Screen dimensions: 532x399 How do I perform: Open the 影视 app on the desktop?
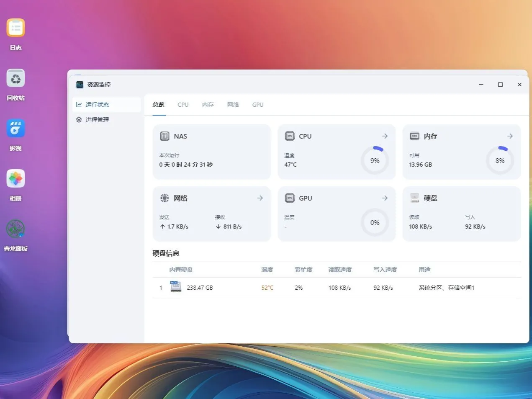(15, 128)
